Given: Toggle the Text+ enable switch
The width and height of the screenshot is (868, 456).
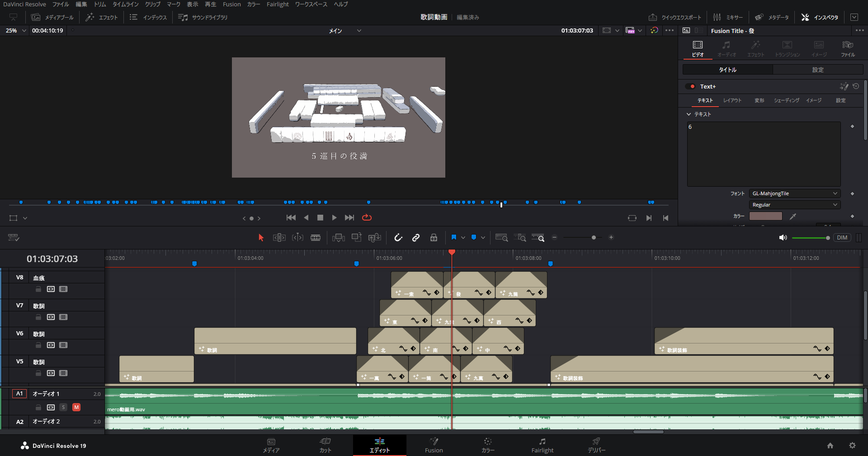Looking at the screenshot, I should [691, 87].
